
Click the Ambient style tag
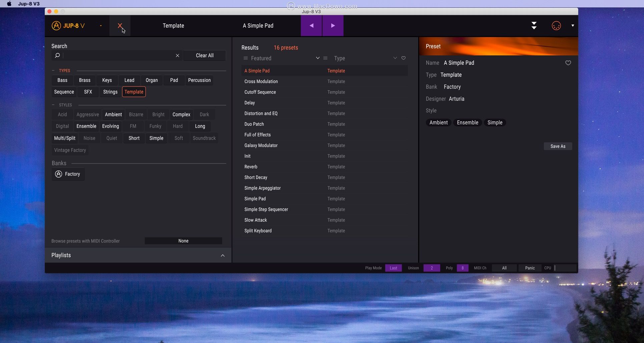(x=439, y=123)
